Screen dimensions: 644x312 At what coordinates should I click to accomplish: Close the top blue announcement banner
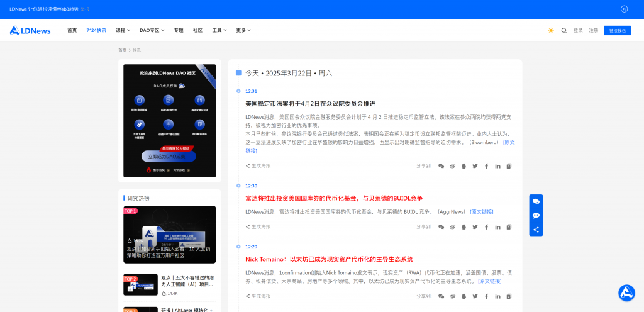point(625,9)
